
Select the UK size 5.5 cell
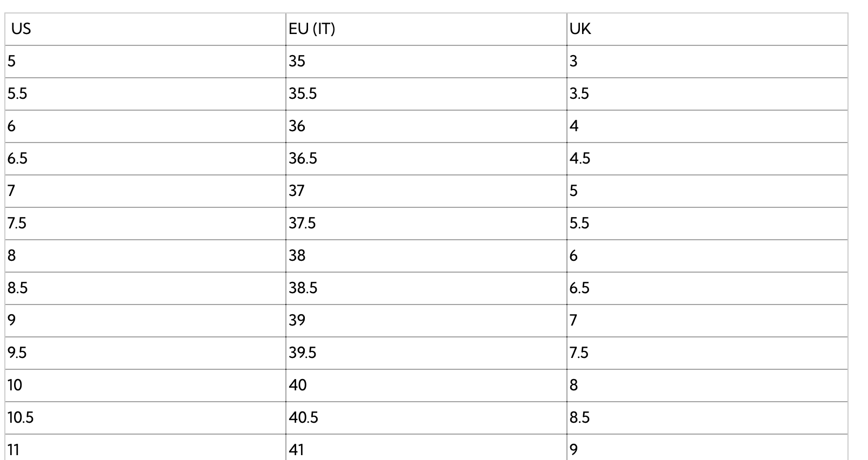point(579,224)
